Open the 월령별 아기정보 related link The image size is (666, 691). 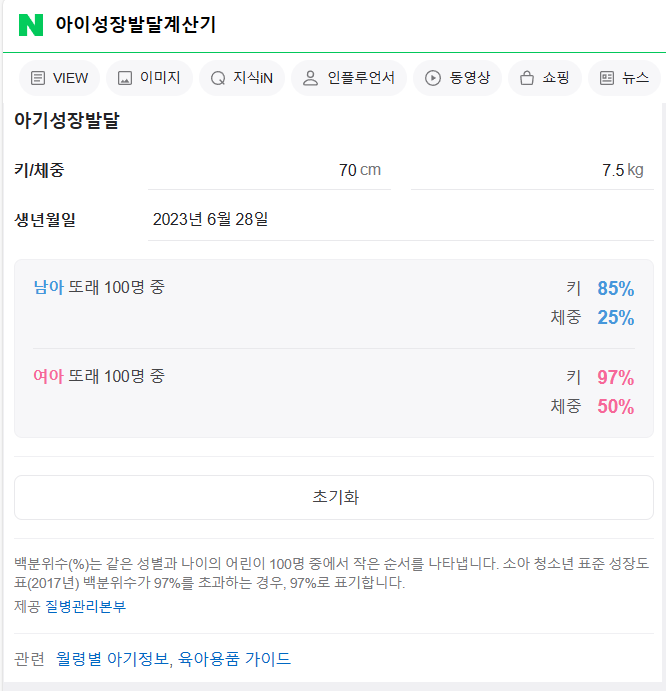coord(113,659)
